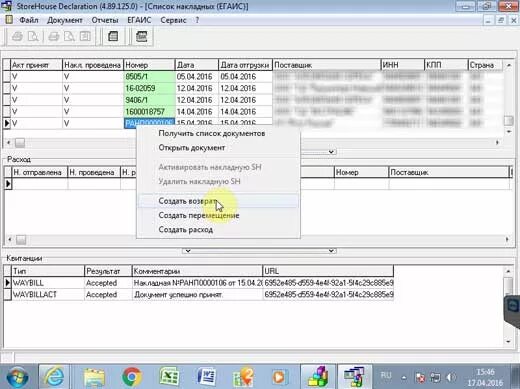The image size is (520, 389).
Task: Switch to Excel in the taskbar
Action: 169,377
